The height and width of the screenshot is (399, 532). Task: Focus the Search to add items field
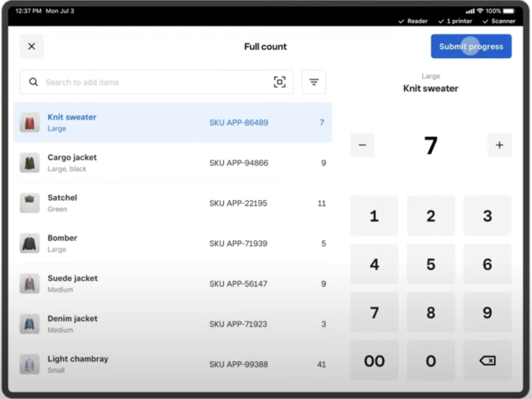click(152, 82)
